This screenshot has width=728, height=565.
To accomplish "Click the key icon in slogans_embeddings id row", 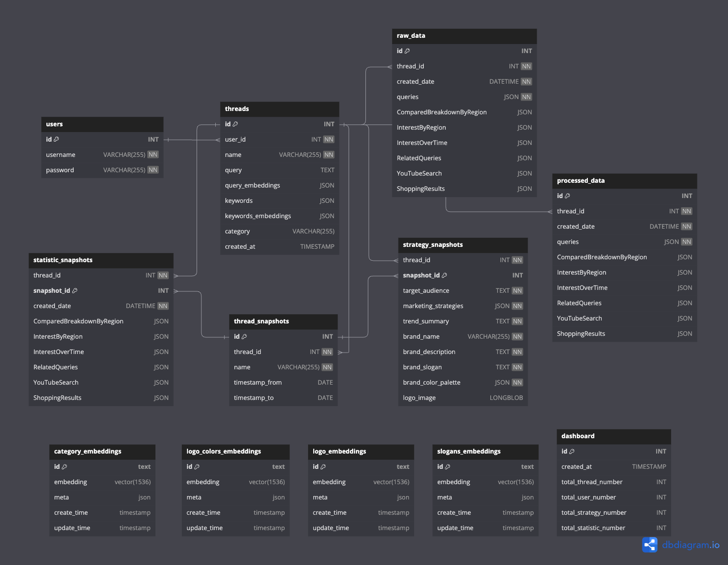I will (x=447, y=466).
